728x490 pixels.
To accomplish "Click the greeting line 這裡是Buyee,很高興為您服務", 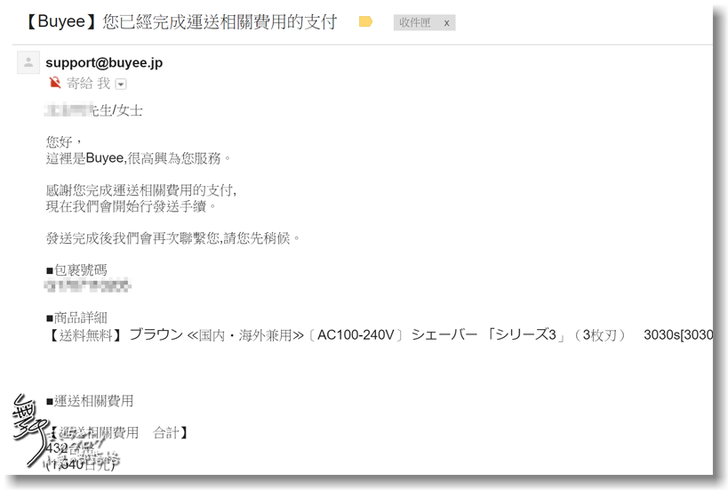I will pos(138,158).
